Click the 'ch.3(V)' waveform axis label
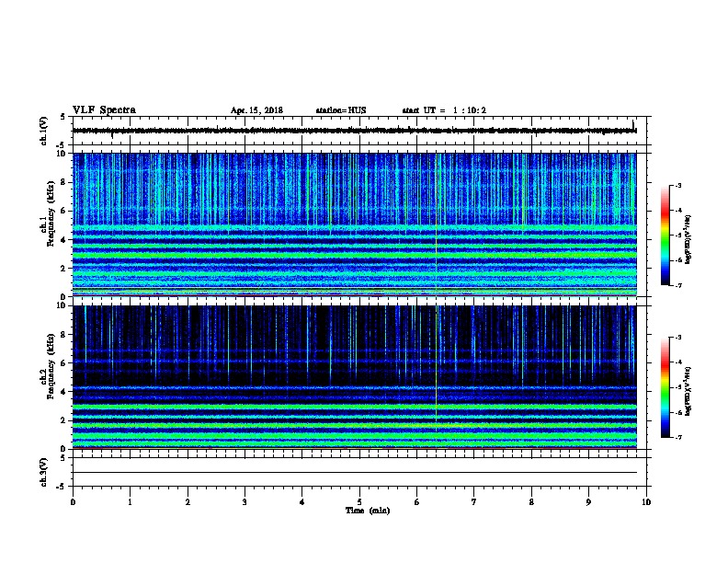Screen dimensions: 728x563 coord(44,472)
